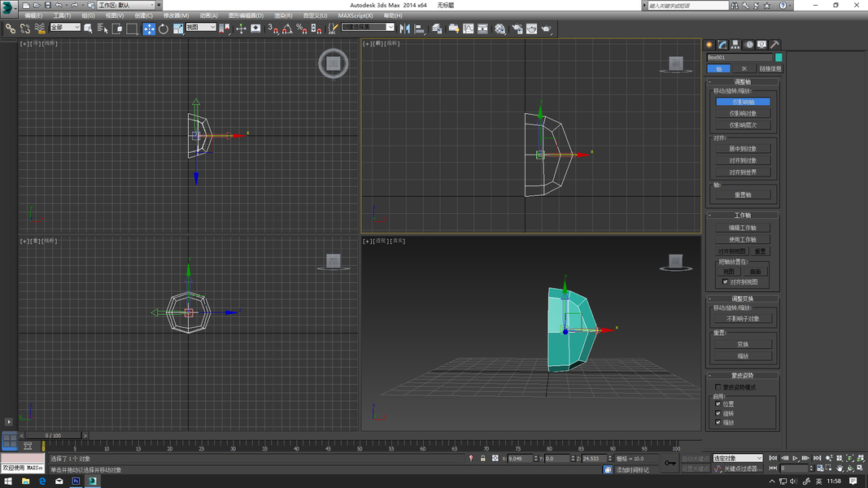Click the Box001 object color swatch
868x488 pixels.
point(779,58)
